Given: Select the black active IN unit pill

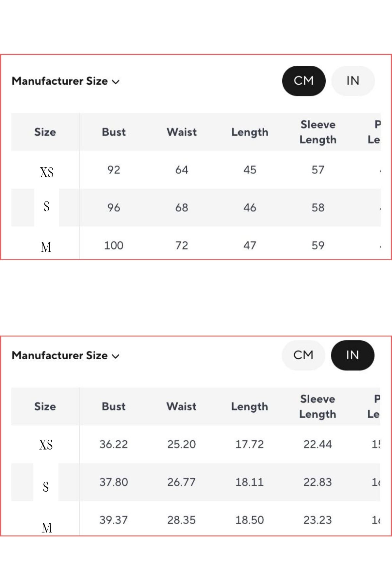Looking at the screenshot, I should click(352, 355).
